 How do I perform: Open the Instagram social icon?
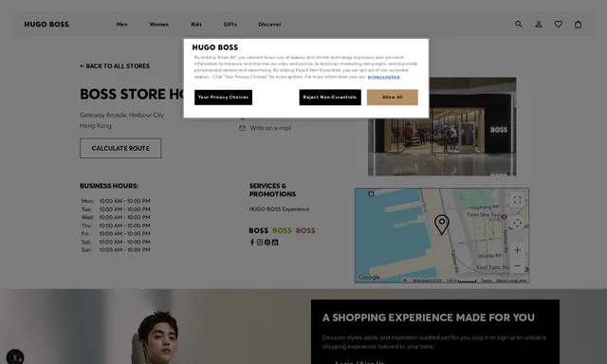(260, 242)
